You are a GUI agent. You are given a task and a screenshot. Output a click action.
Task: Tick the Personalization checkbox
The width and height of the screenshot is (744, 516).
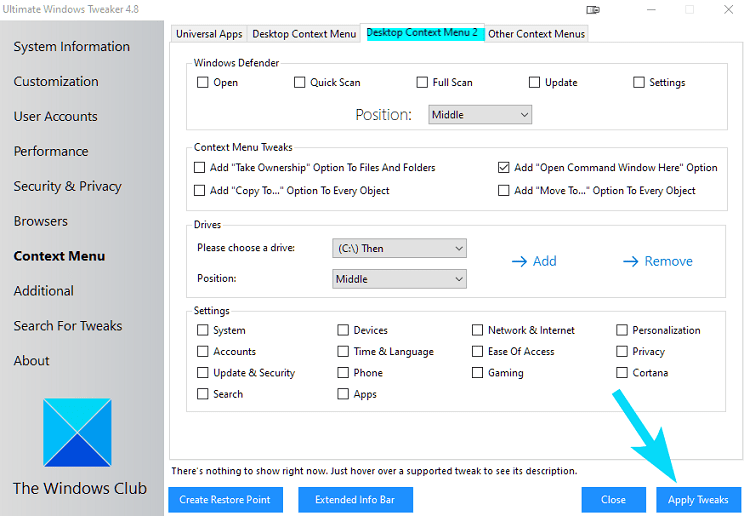click(x=622, y=330)
